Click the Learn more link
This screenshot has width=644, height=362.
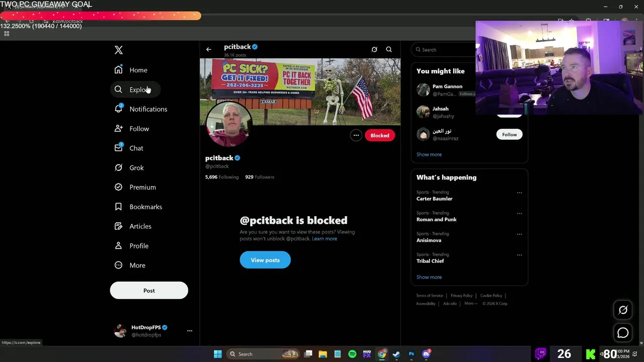[325, 239]
